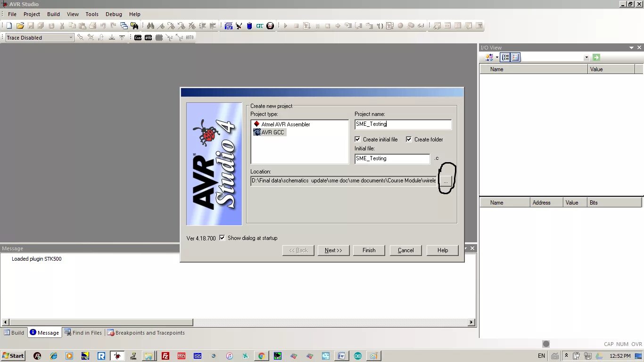Open the programmer connect 'Con' chip icon
644x362 pixels.
[x=138, y=38]
